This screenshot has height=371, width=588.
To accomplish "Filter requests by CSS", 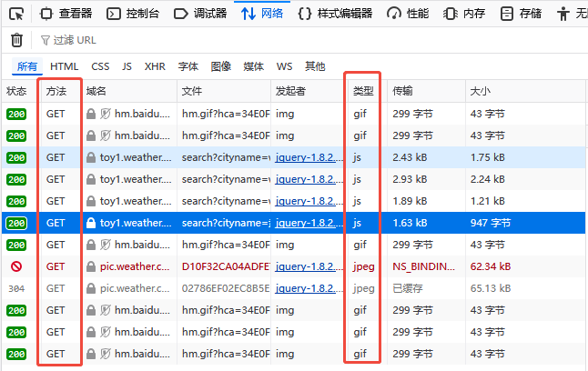I will [100, 66].
